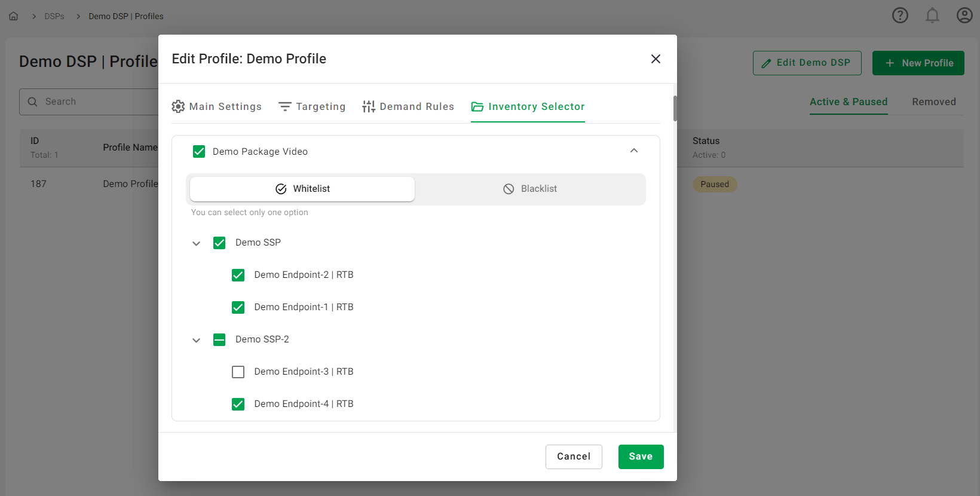The height and width of the screenshot is (496, 980).
Task: Click the Targeting filter icon
Action: (x=285, y=106)
